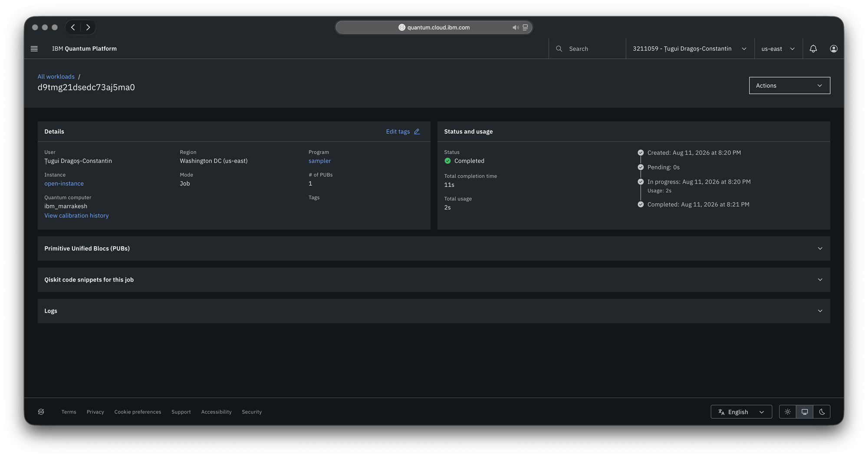This screenshot has height=457, width=868.
Task: Click the In progress timeline checkmark icon
Action: [641, 182]
